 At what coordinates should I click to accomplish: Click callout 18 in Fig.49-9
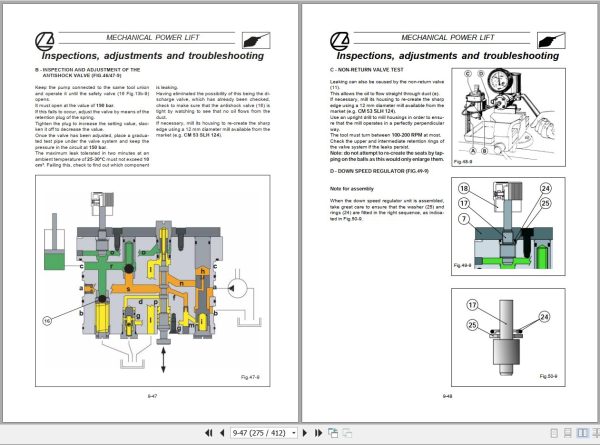point(464,188)
